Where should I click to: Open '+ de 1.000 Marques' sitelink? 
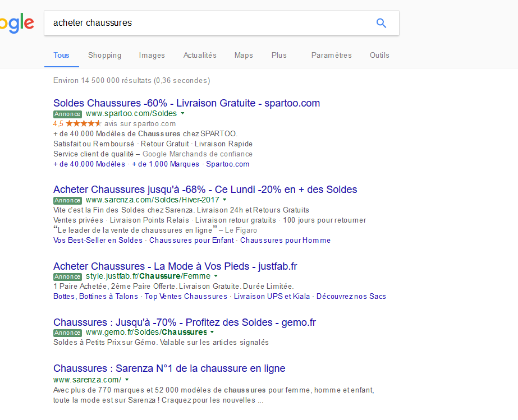coord(166,164)
